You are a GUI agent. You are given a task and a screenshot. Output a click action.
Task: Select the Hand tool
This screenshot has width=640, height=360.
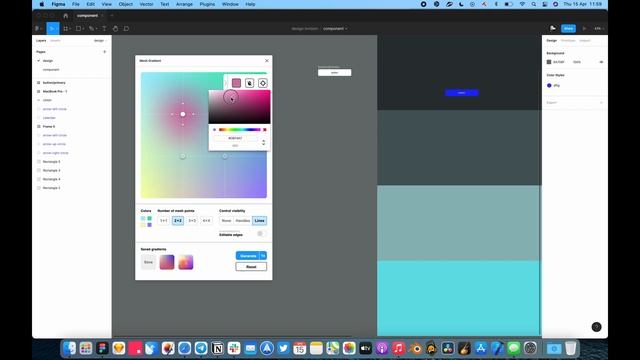click(115, 29)
